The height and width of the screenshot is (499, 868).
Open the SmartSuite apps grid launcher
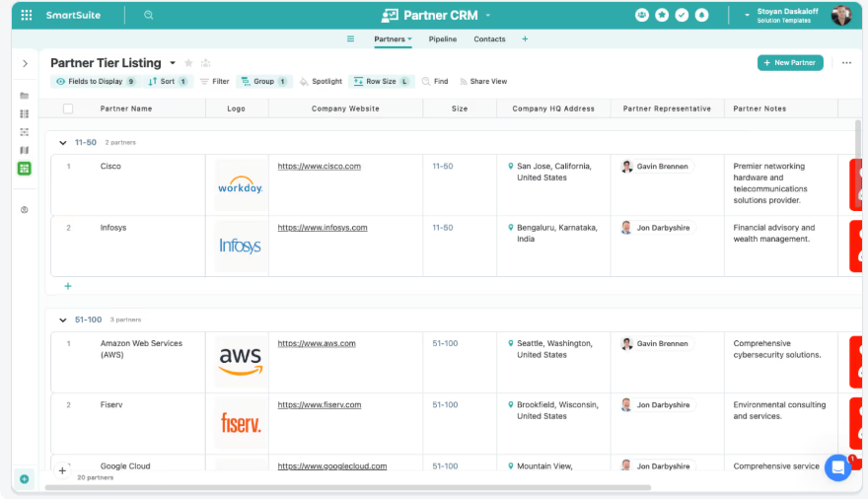click(26, 15)
